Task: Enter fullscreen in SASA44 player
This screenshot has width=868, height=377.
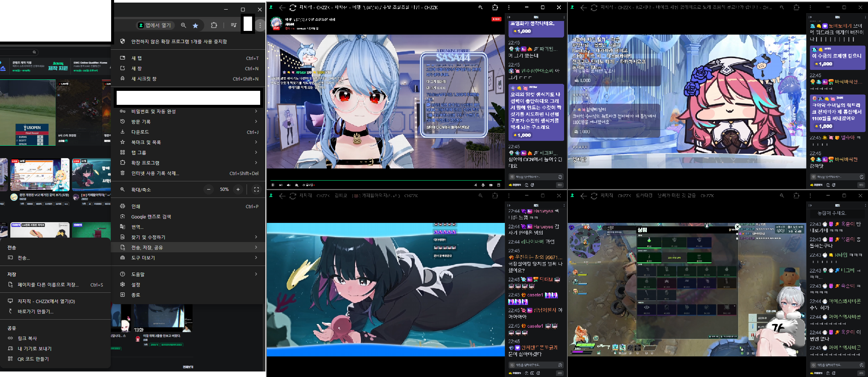Action: [x=499, y=185]
